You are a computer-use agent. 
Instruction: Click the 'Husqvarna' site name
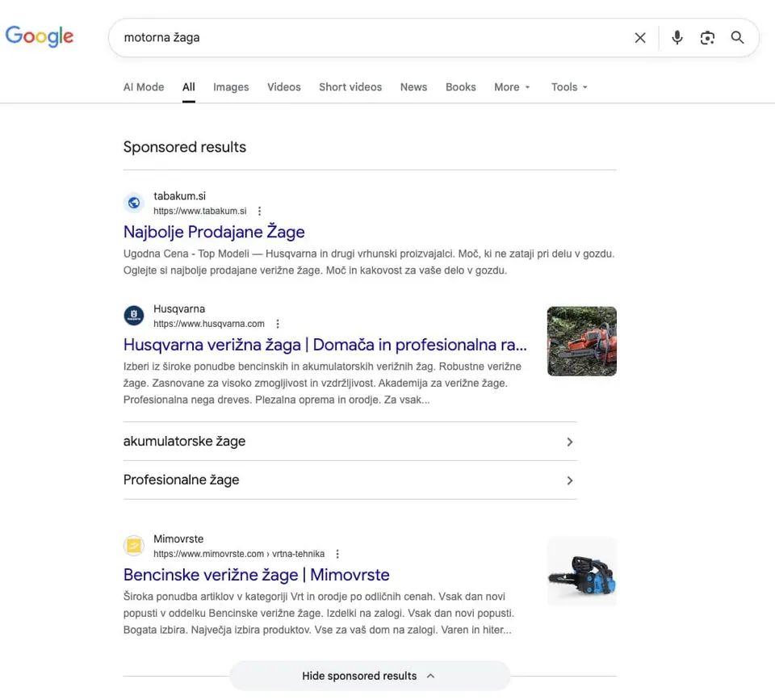coord(179,309)
